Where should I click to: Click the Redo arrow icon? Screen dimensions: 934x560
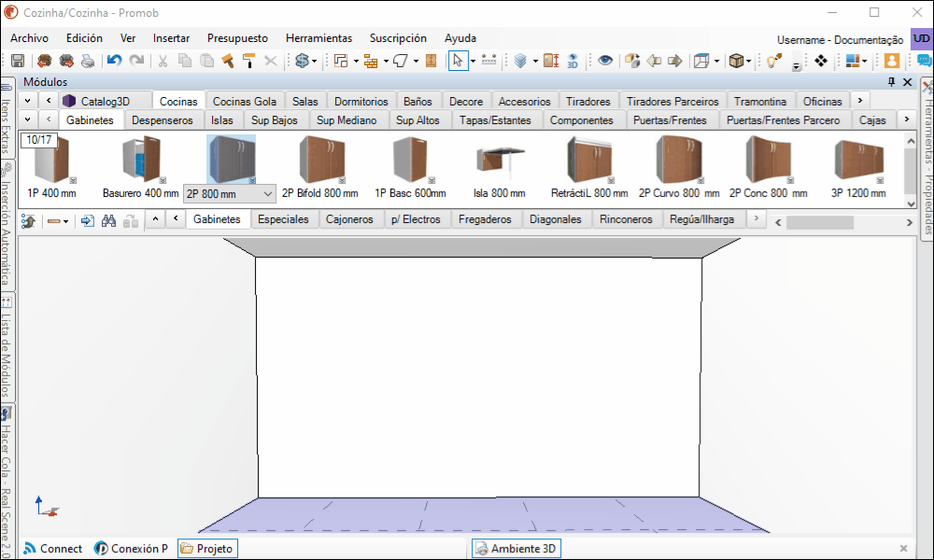coord(137,61)
